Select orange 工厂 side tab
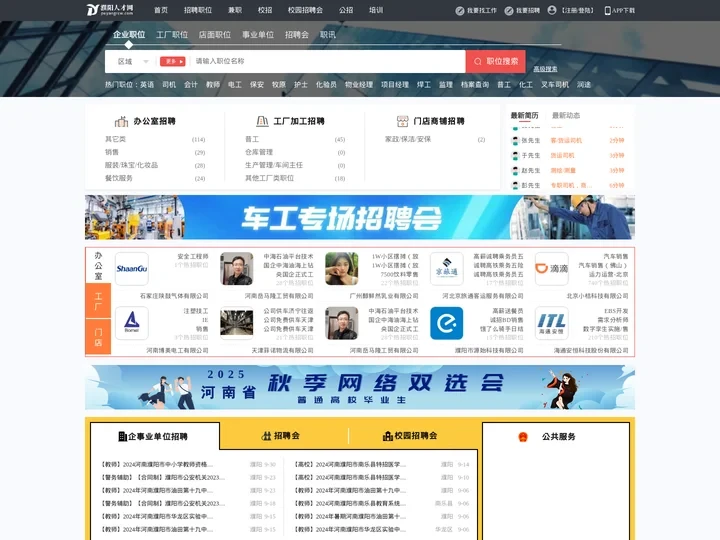This screenshot has width=720, height=540. click(98, 301)
